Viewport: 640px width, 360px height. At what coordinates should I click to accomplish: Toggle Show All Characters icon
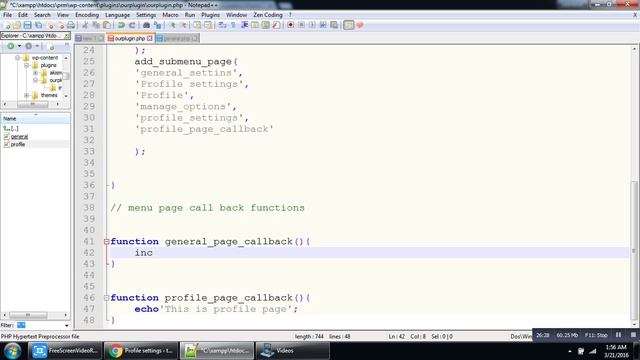[233, 25]
